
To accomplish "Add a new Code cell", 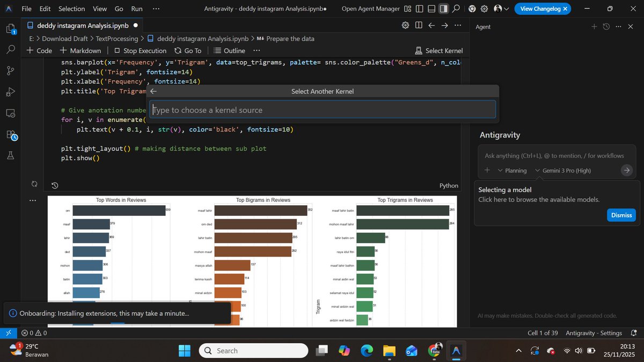I will point(40,50).
